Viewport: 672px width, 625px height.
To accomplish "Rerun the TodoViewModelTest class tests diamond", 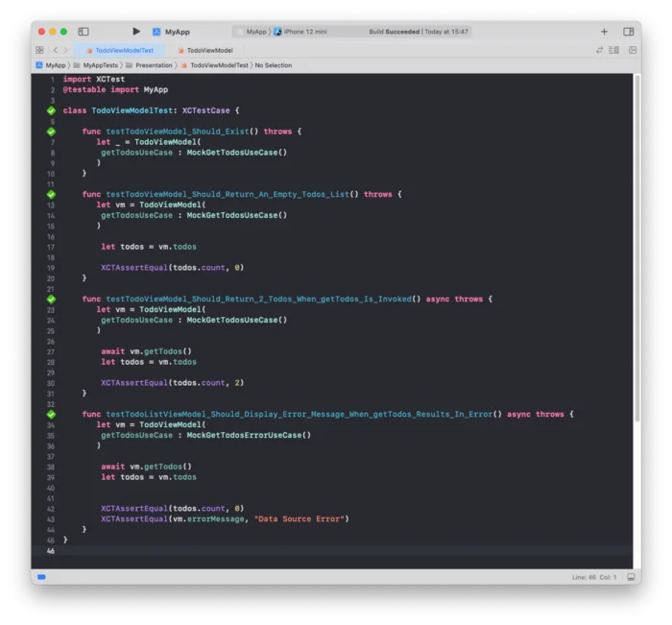I will 51,110.
